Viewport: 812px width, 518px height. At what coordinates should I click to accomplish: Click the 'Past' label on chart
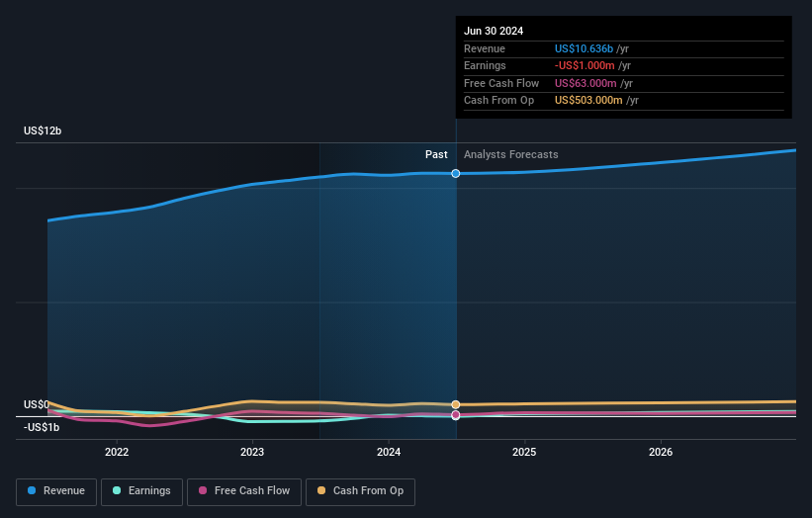[436, 154]
